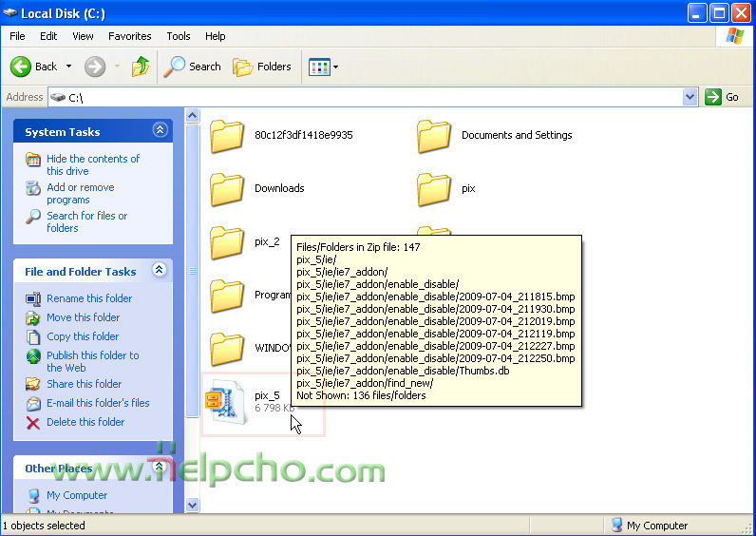Click Share this folder link
756x536 pixels.
click(x=84, y=384)
